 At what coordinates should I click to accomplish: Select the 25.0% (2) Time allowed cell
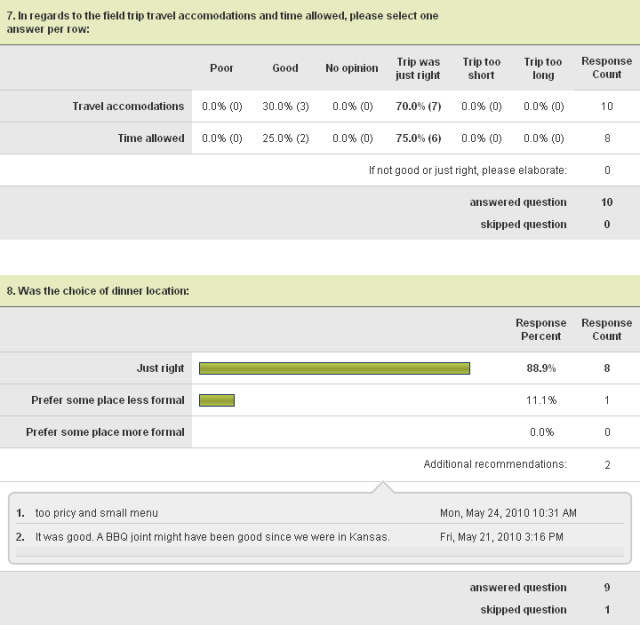[x=285, y=138]
